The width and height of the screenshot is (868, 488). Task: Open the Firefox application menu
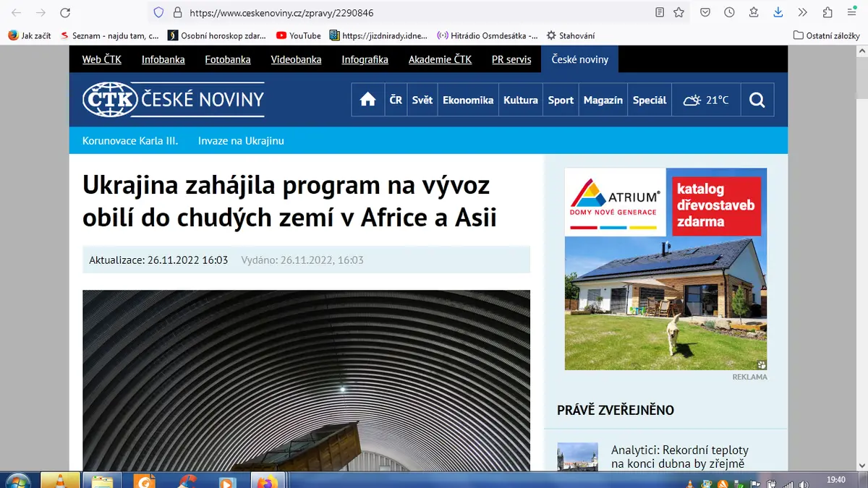[x=852, y=12]
